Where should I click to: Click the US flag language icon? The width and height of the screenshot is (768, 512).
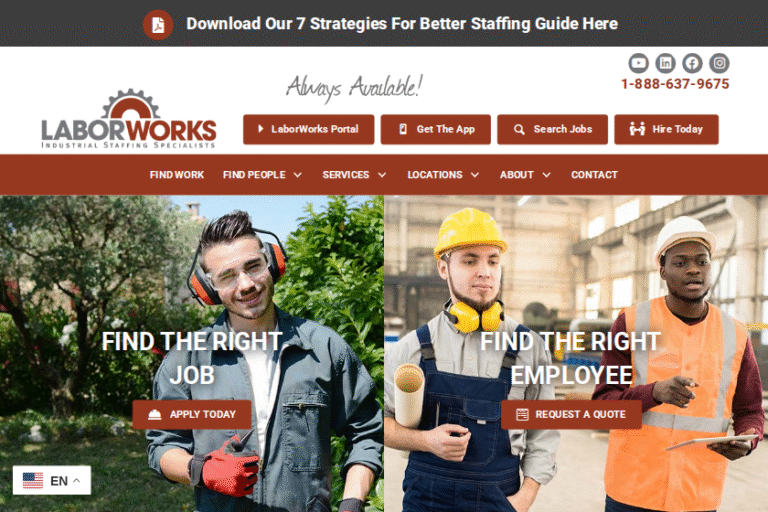click(33, 480)
